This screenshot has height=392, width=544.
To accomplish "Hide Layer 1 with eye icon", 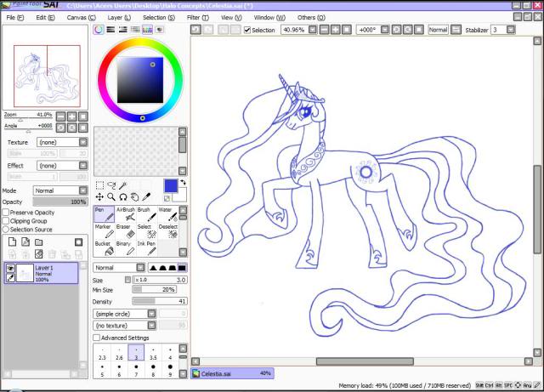I will tap(10, 268).
